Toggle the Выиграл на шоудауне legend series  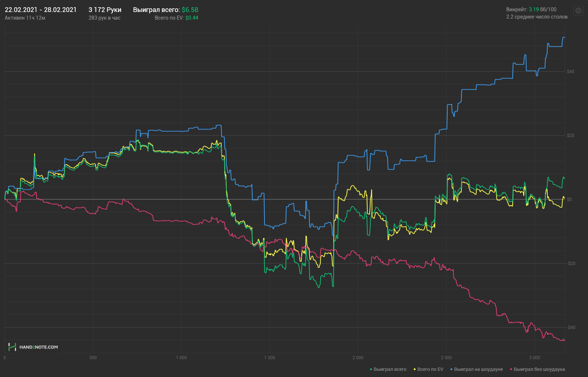tap(477, 369)
